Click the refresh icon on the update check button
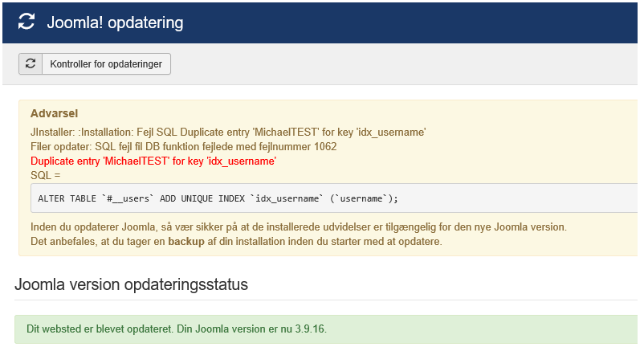 (31, 64)
